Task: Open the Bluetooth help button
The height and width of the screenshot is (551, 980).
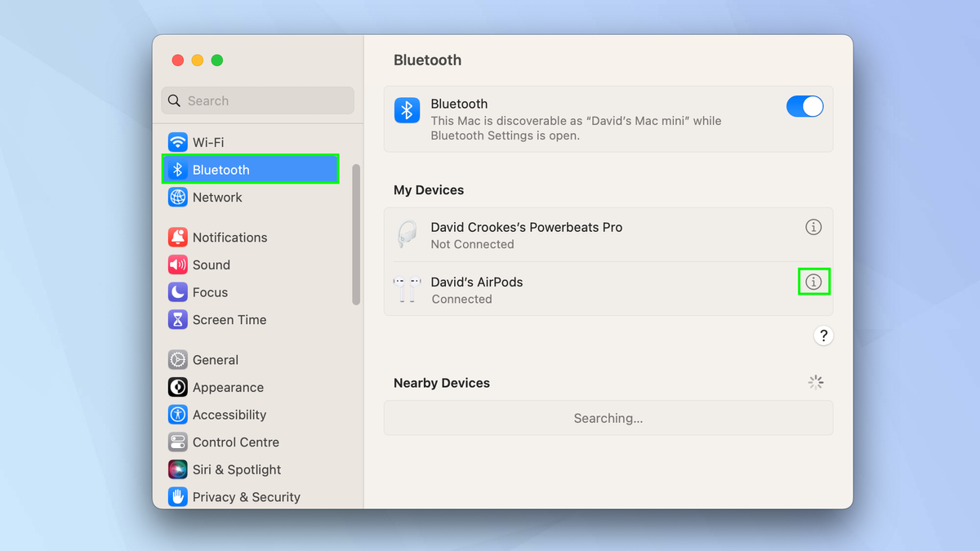Action: (823, 335)
